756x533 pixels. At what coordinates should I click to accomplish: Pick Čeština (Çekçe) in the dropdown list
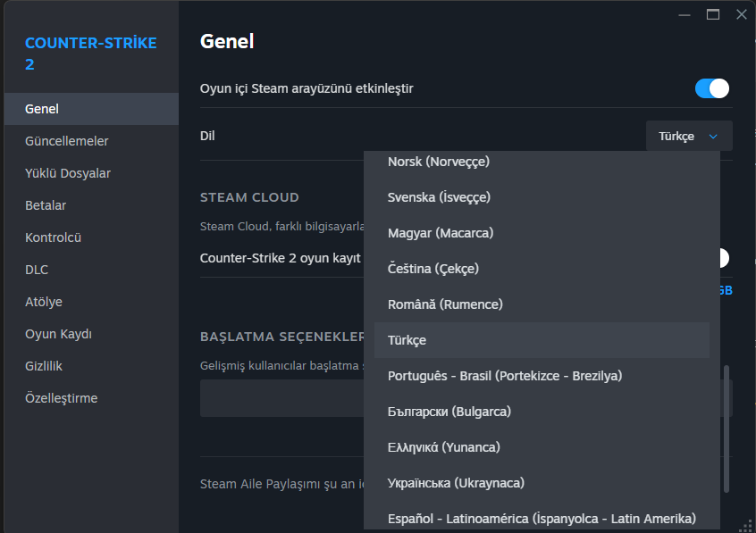[433, 269]
